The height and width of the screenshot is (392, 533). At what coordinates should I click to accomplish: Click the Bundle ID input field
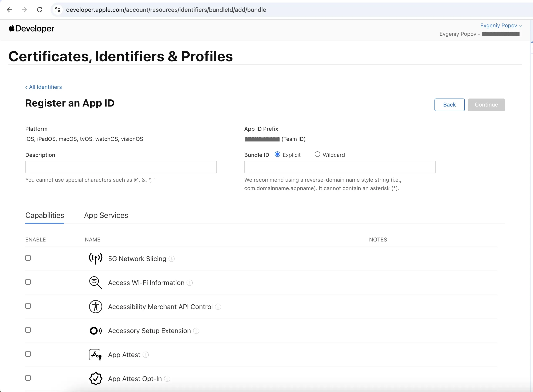point(340,167)
